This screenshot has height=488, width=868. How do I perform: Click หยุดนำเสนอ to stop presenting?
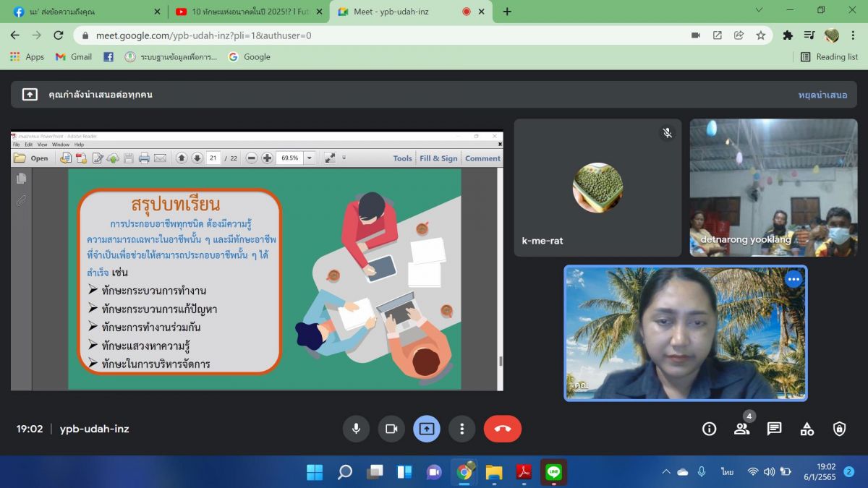pos(822,95)
